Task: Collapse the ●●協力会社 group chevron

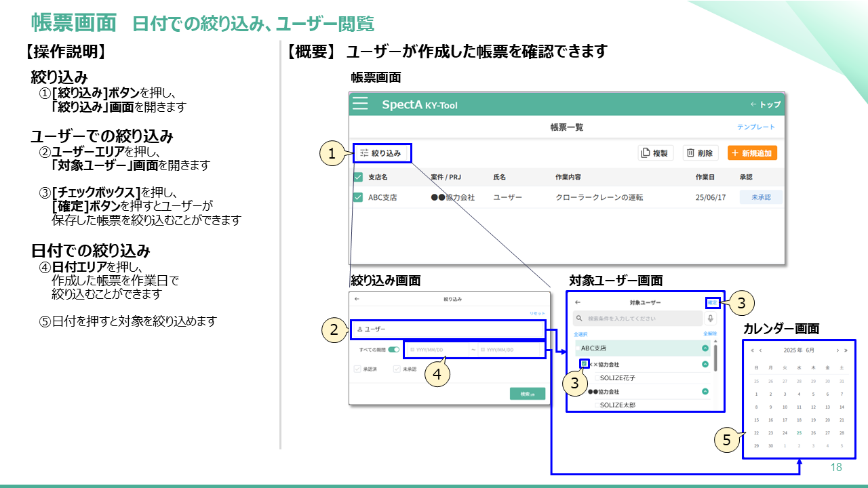Action: click(x=705, y=392)
